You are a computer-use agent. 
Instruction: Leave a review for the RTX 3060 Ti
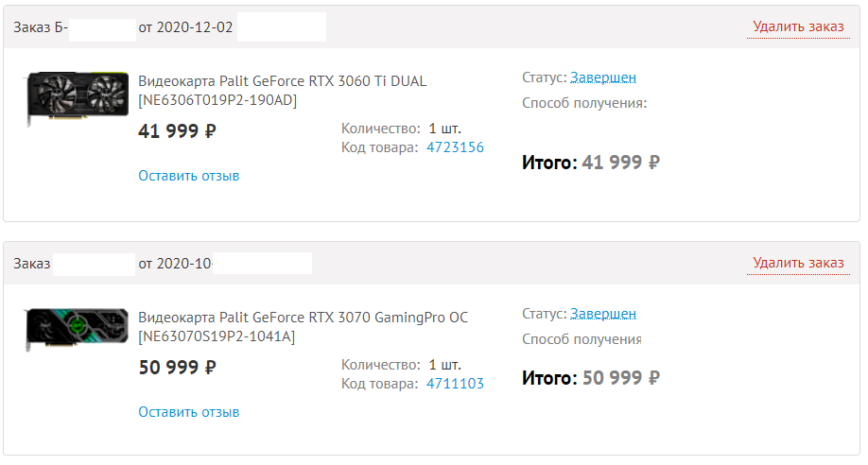(x=188, y=176)
